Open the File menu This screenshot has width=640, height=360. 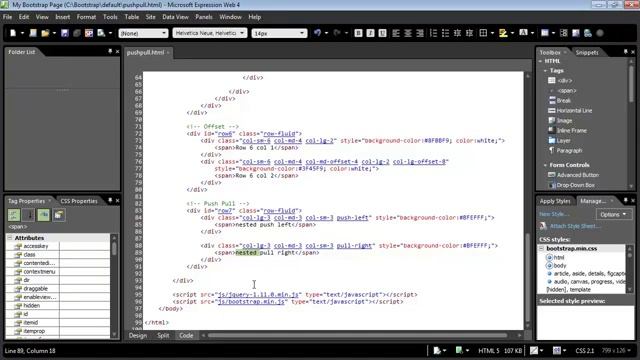tap(7, 17)
